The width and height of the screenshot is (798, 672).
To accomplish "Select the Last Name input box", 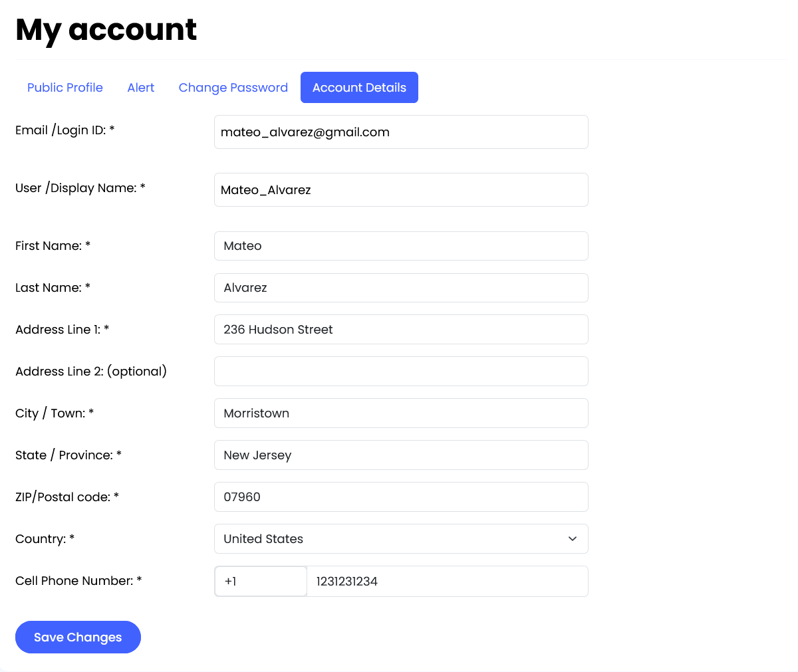I will [x=400, y=288].
